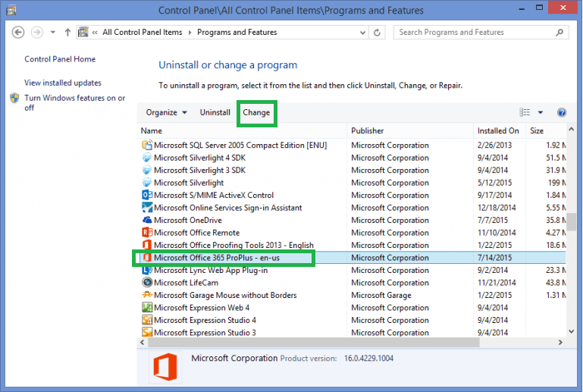
Task: Click the Office Proofing Tools 2013 icon
Action: point(147,245)
